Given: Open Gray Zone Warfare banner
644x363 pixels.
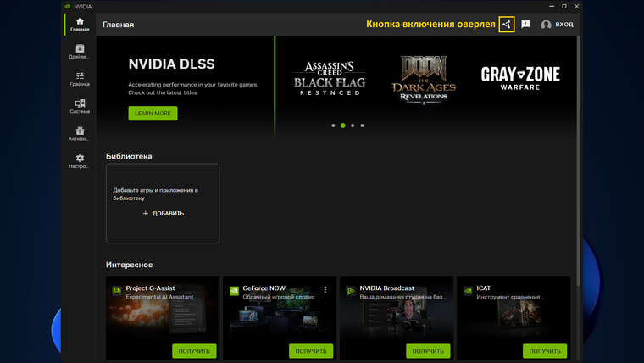Looking at the screenshot, I should click(x=520, y=78).
